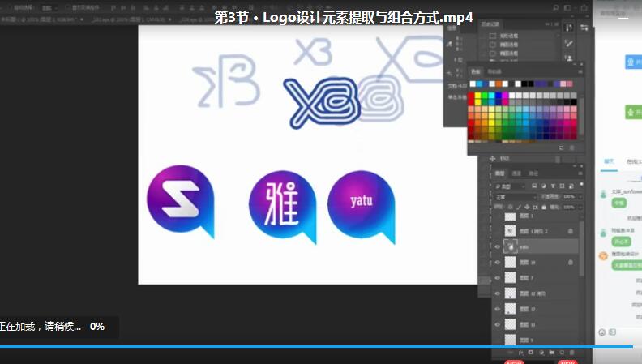Select the yatu layer thumbnail
The width and height of the screenshot is (642, 364).
pos(510,247)
